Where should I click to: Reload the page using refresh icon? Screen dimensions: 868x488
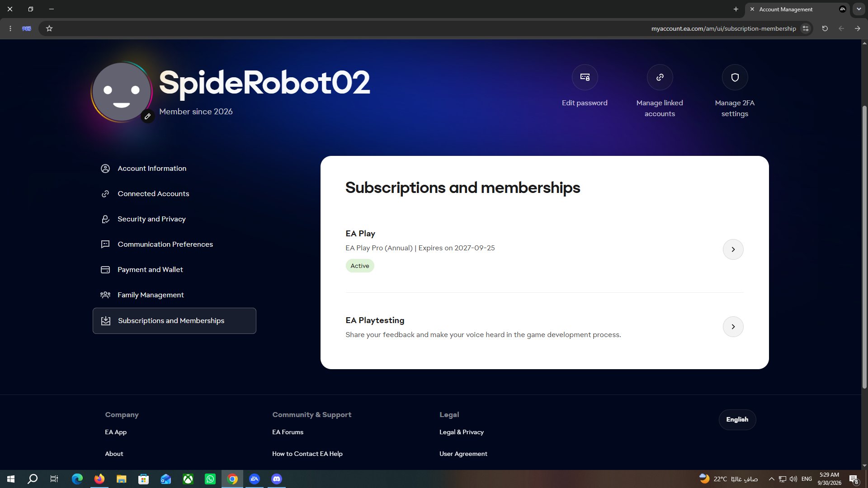point(825,28)
